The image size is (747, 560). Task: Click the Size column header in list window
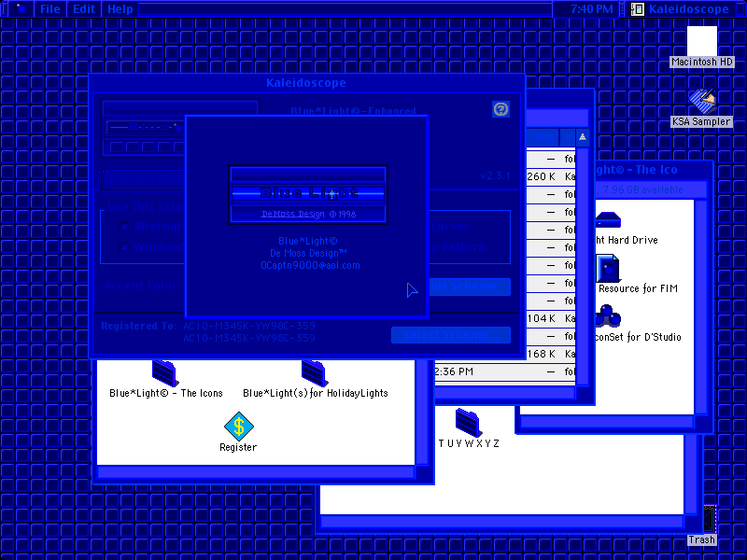544,137
